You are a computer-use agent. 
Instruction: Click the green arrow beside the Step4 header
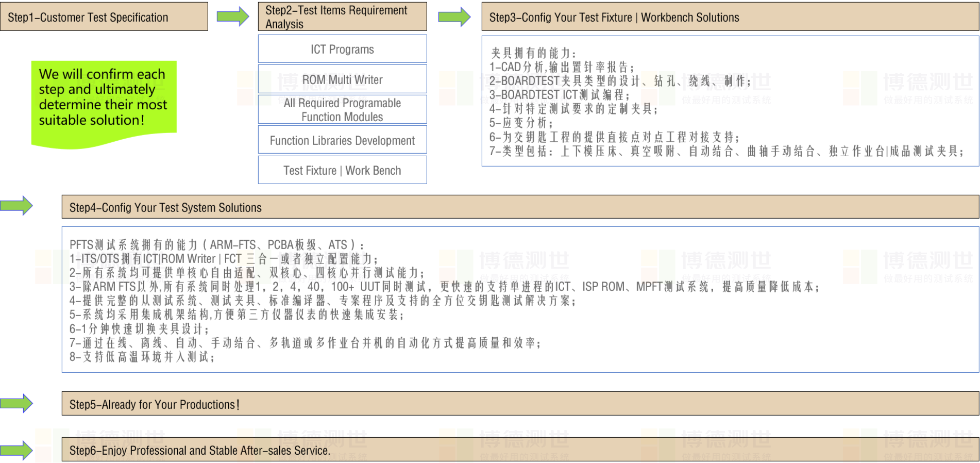tap(16, 206)
